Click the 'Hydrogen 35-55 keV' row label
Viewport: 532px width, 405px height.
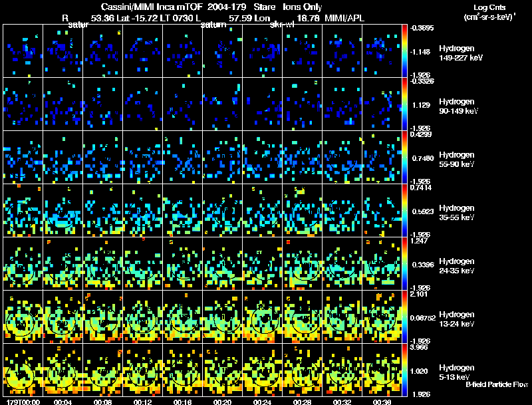click(x=457, y=213)
